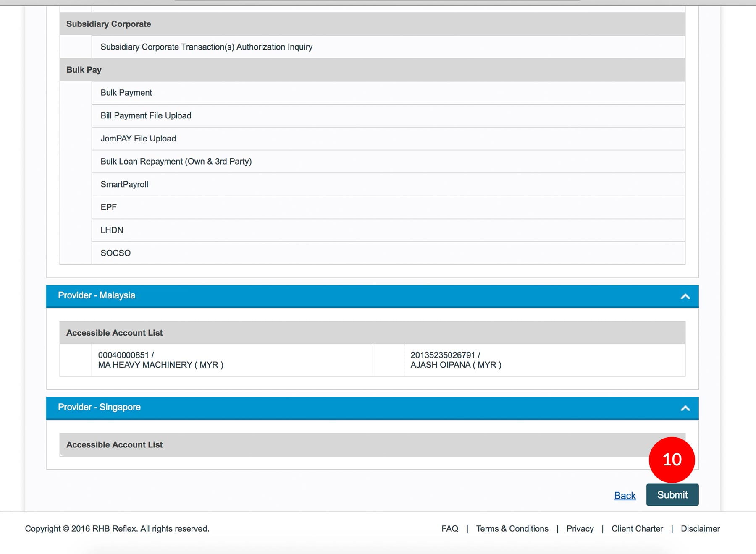Collapse the Provider - Singapore section chevron
The image size is (756, 554).
click(x=685, y=408)
